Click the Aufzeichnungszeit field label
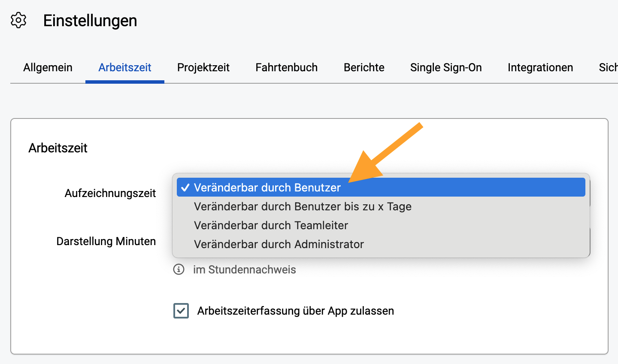Screen dimensions: 618x364 [110, 193]
